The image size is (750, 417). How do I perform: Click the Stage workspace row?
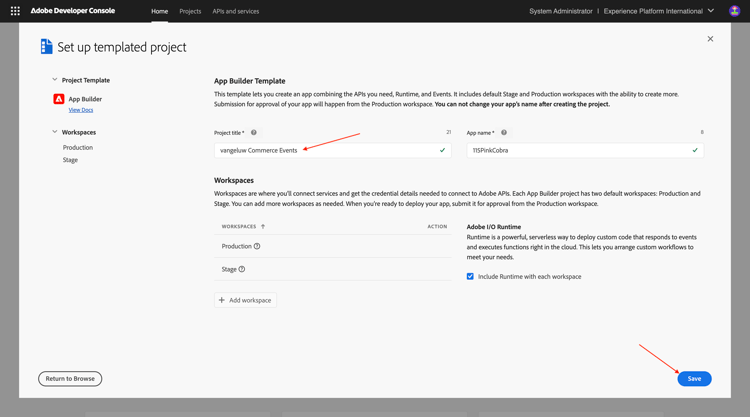tap(333, 269)
